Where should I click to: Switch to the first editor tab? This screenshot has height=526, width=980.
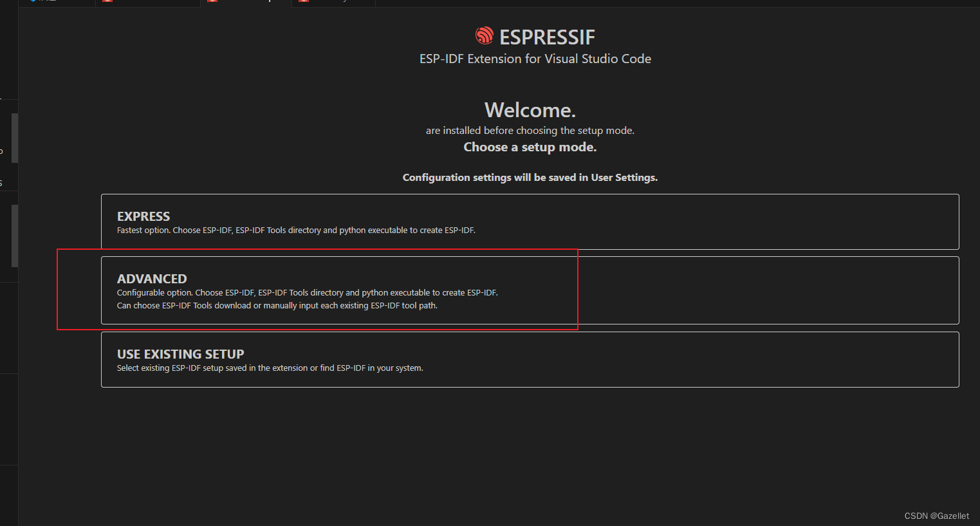[56, 3]
